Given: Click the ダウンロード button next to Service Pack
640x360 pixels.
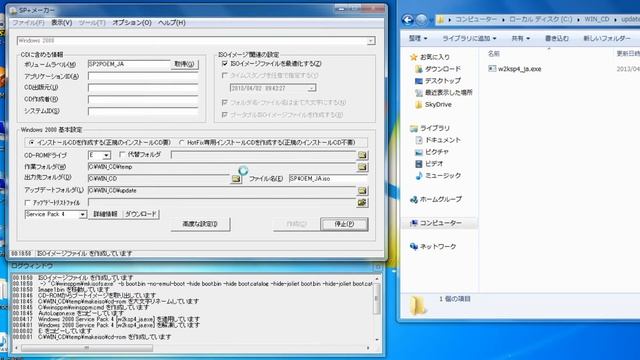Looking at the screenshot, I should click(x=141, y=214).
